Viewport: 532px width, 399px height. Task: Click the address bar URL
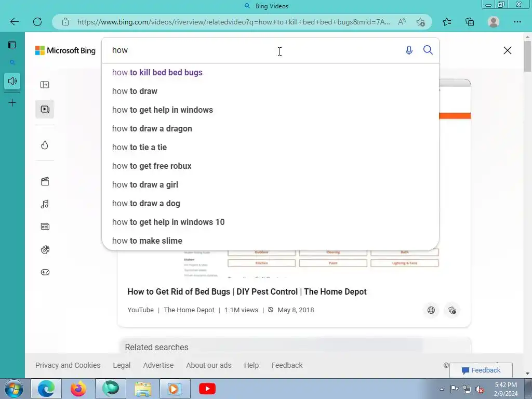point(233,22)
